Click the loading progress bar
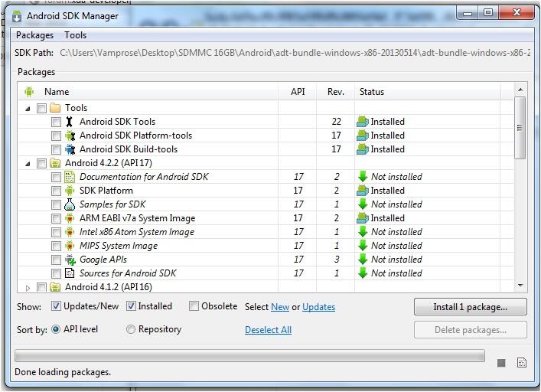Image resolution: width=541 pixels, height=392 pixels. pos(249,356)
